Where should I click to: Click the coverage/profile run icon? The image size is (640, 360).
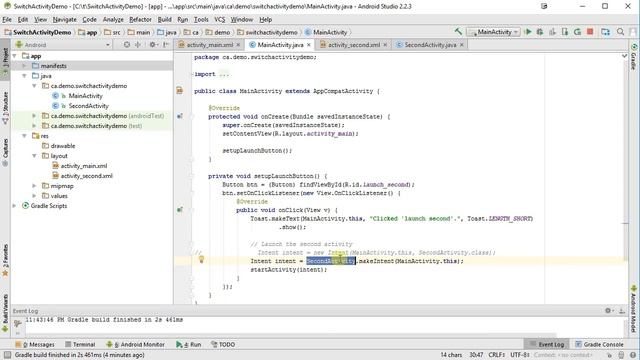click(x=552, y=31)
